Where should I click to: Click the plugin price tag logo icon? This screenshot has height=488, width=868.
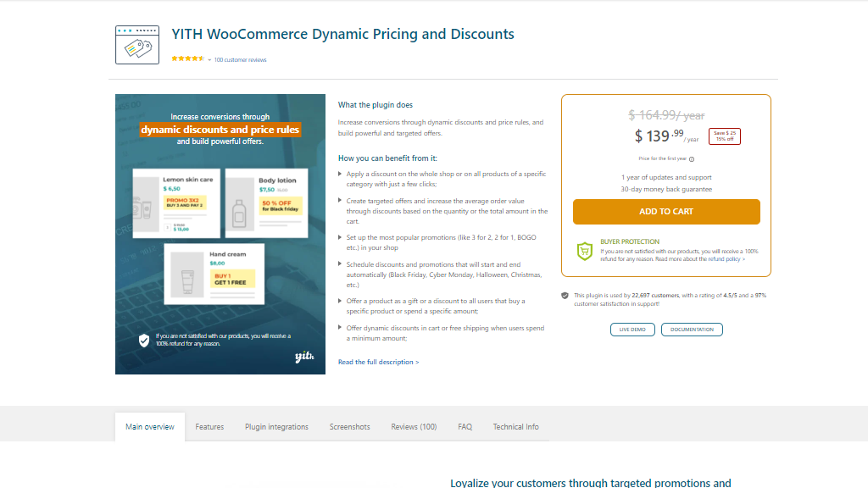click(137, 45)
